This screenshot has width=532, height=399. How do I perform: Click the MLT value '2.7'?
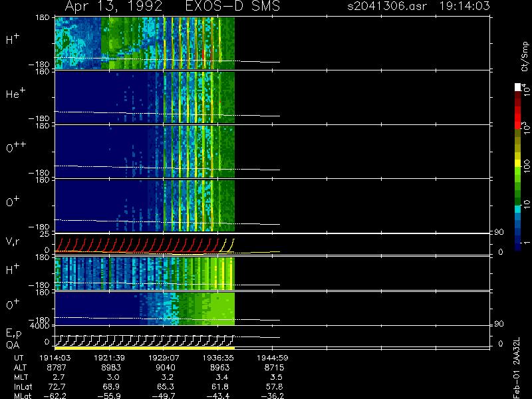tap(59, 377)
